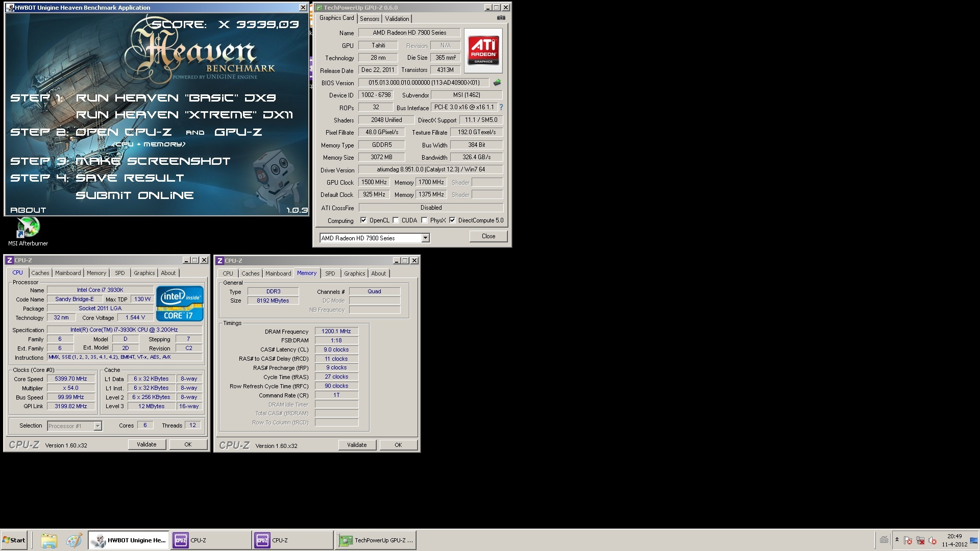This screenshot has height=551, width=980.
Task: Show hidden system tray icons
Action: [x=897, y=540]
